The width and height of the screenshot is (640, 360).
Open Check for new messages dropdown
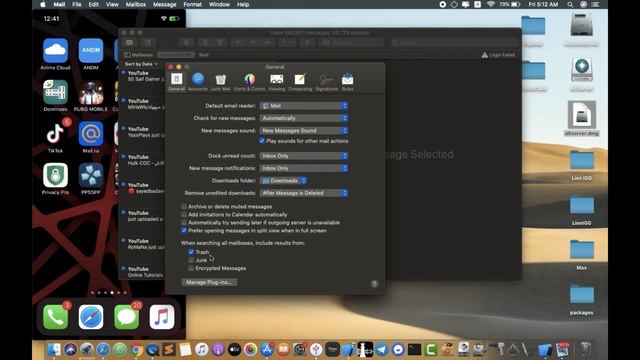[x=304, y=118]
